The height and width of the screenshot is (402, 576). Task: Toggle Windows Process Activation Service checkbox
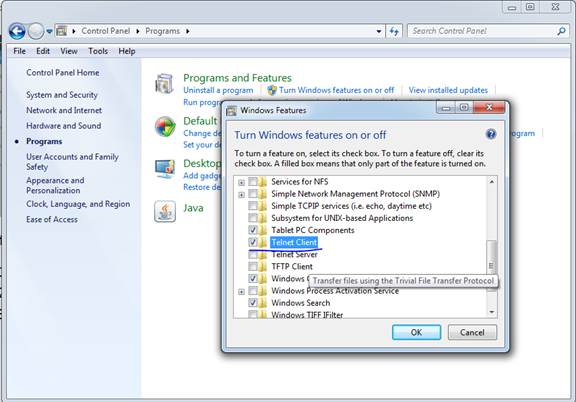(253, 291)
